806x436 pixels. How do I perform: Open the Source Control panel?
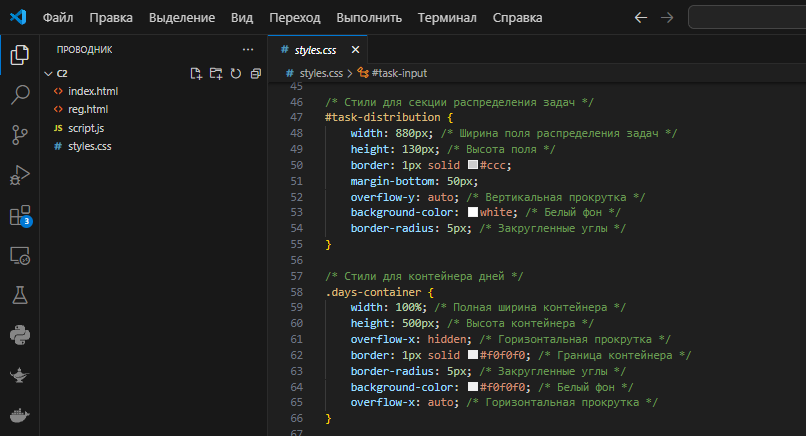[x=19, y=135]
